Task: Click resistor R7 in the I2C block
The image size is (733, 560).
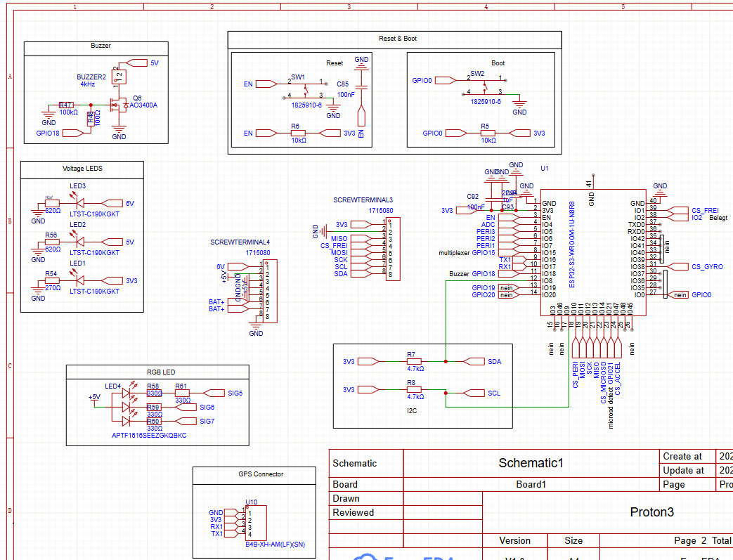Action: coord(414,362)
